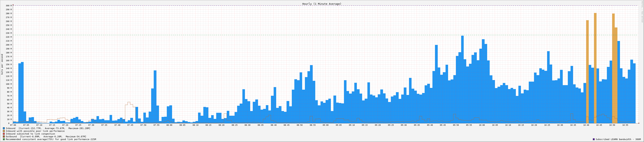Select the 07:00 time axis label

[13, 125]
